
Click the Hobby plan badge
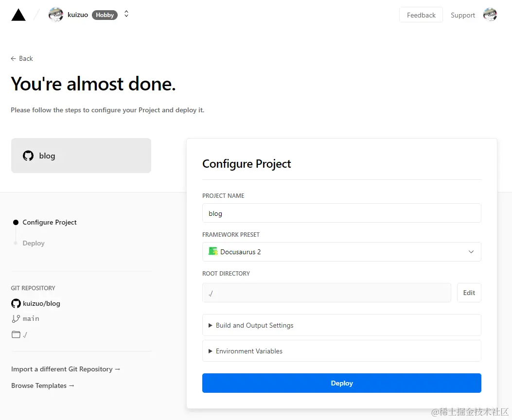tap(105, 15)
